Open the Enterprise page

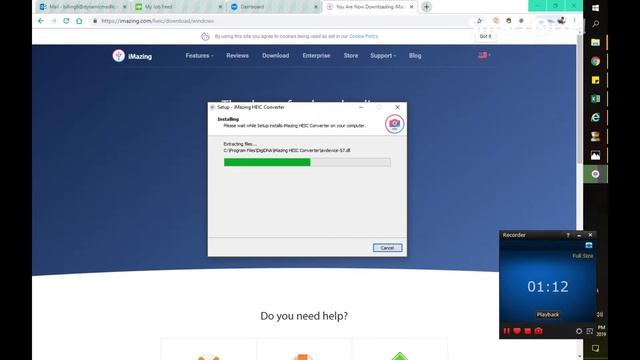point(316,56)
